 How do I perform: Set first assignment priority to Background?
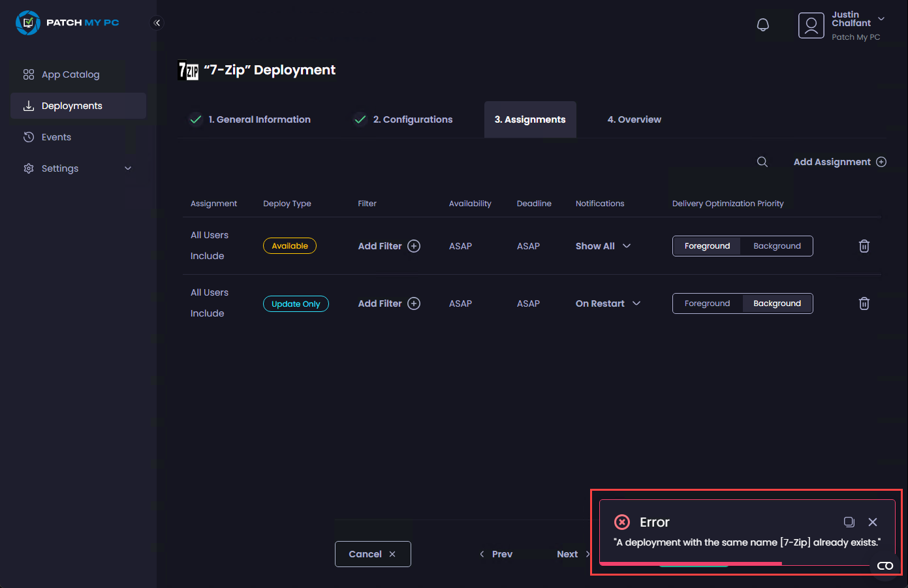tap(777, 246)
